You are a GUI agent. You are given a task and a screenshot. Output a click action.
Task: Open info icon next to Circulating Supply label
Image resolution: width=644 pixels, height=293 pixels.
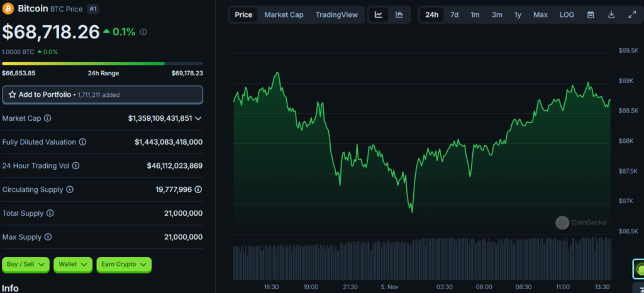70,190
